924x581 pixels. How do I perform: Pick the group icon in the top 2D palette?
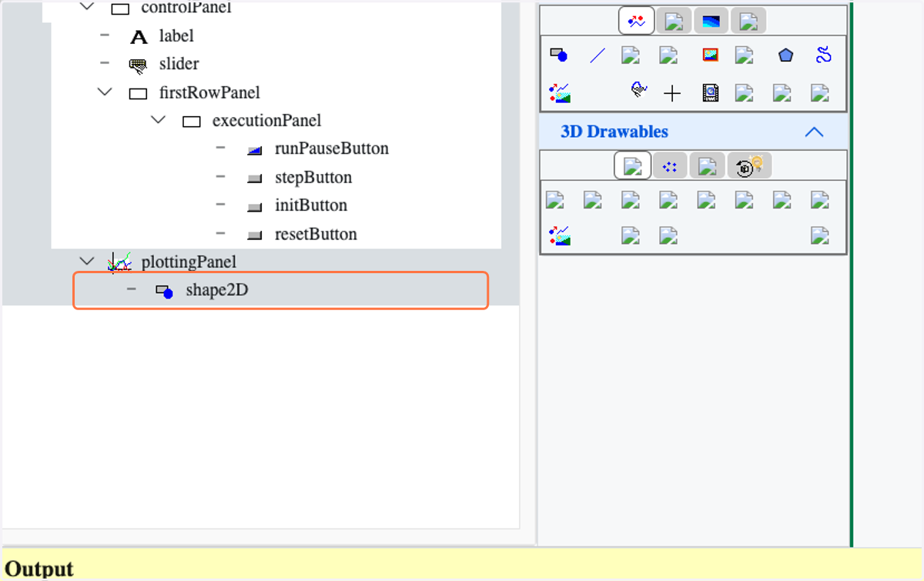pos(559,94)
